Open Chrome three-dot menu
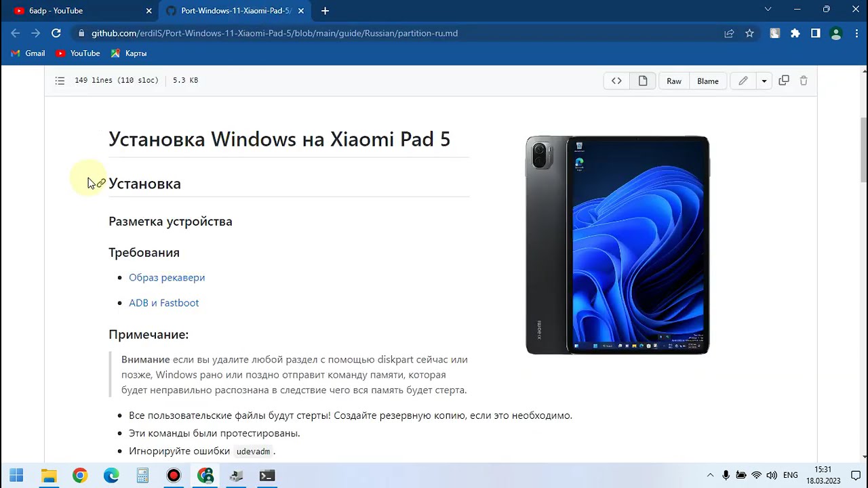Screen dimensions: 868x488 (856, 33)
